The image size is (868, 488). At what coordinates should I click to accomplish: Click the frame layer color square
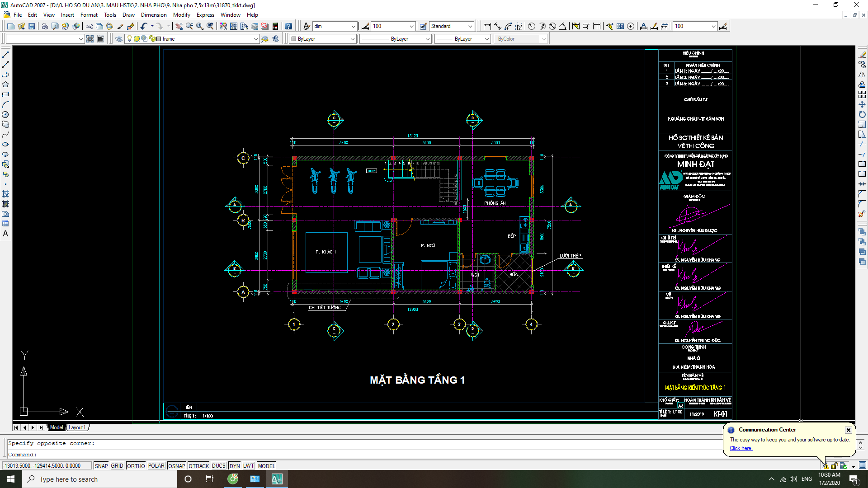click(x=159, y=39)
